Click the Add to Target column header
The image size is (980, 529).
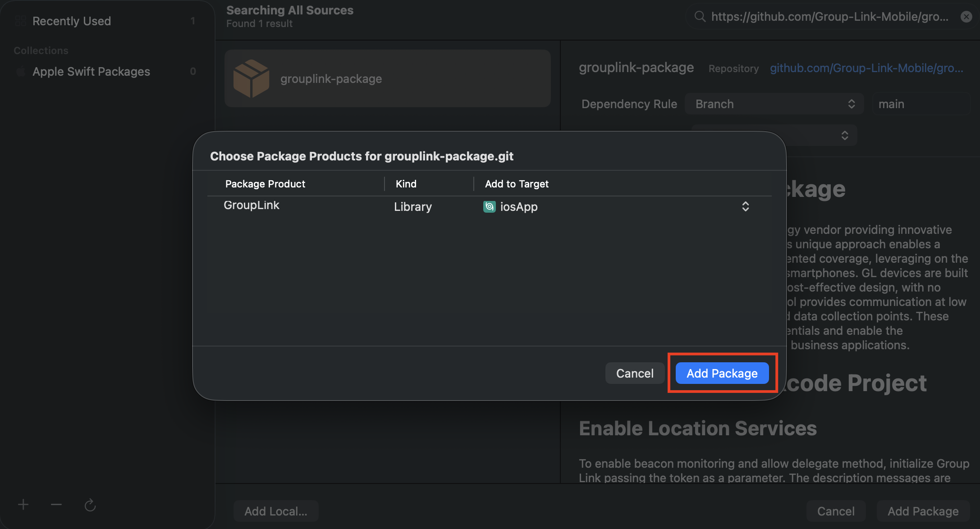coord(517,184)
